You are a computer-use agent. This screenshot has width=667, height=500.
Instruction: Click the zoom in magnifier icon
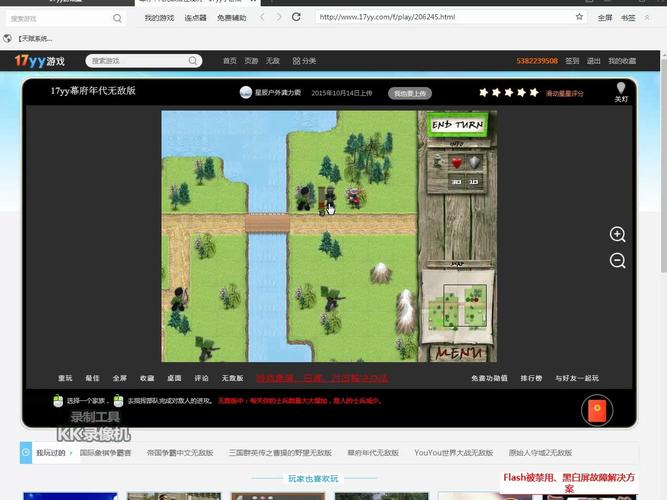pyautogui.click(x=617, y=234)
